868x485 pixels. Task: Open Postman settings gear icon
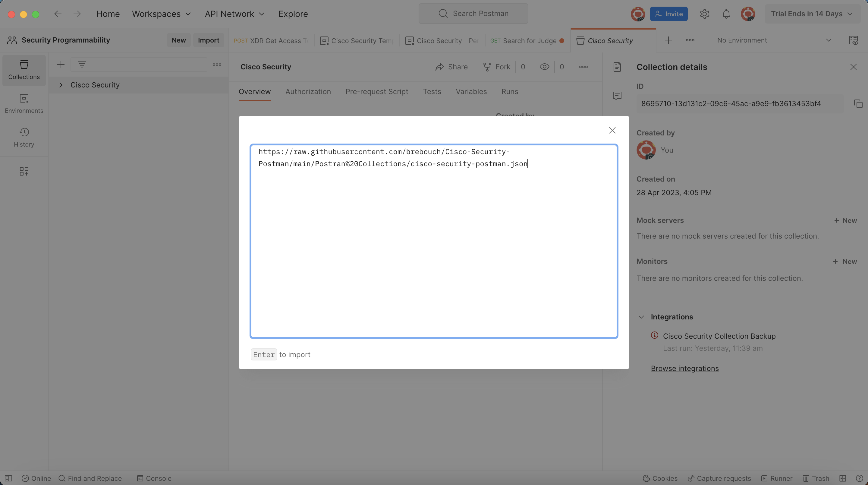[x=704, y=14]
